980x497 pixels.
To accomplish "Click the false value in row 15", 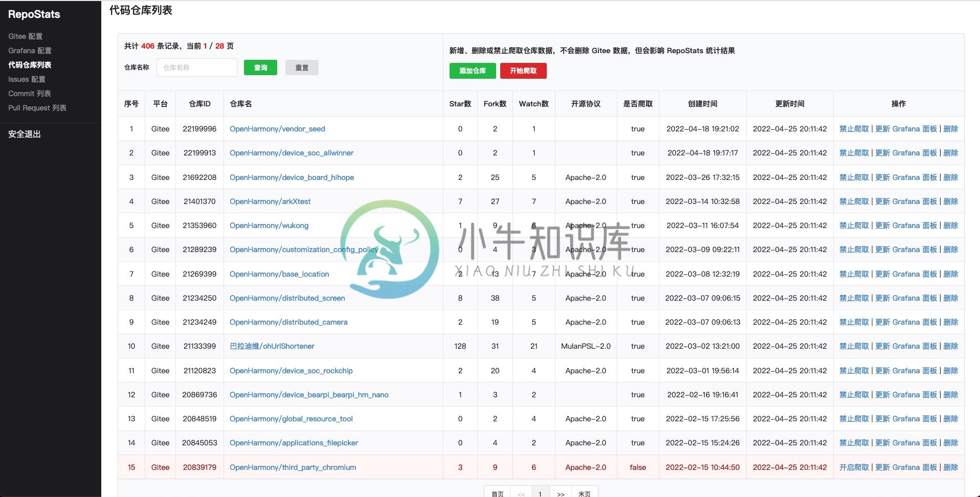I will pyautogui.click(x=638, y=467).
